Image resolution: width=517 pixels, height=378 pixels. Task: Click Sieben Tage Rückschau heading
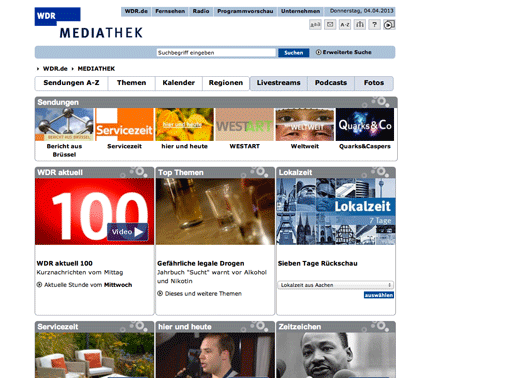coord(318,263)
